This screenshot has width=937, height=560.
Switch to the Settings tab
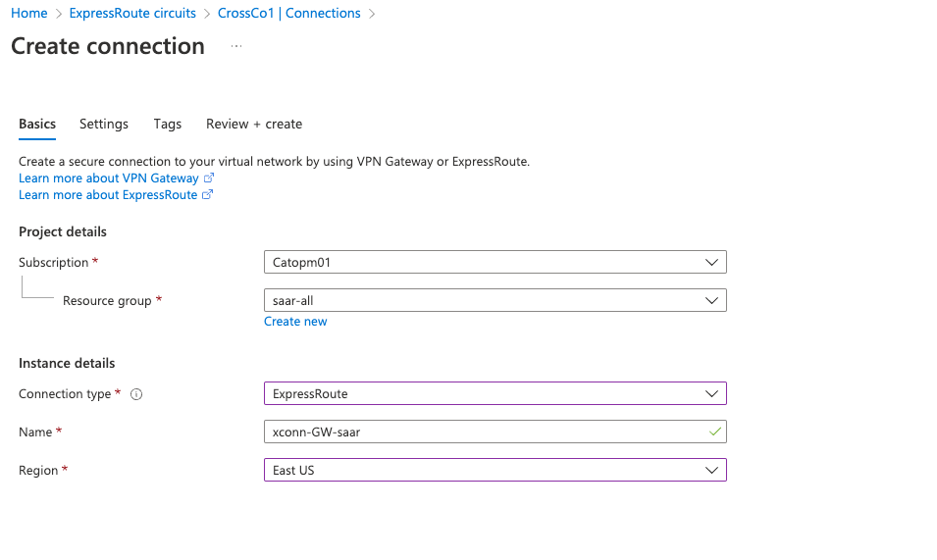(x=104, y=125)
